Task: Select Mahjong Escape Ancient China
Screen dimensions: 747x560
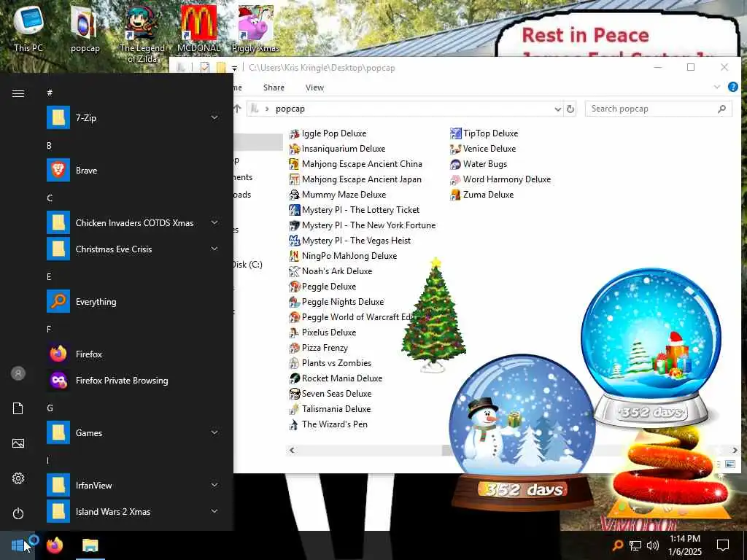Action: [356, 164]
